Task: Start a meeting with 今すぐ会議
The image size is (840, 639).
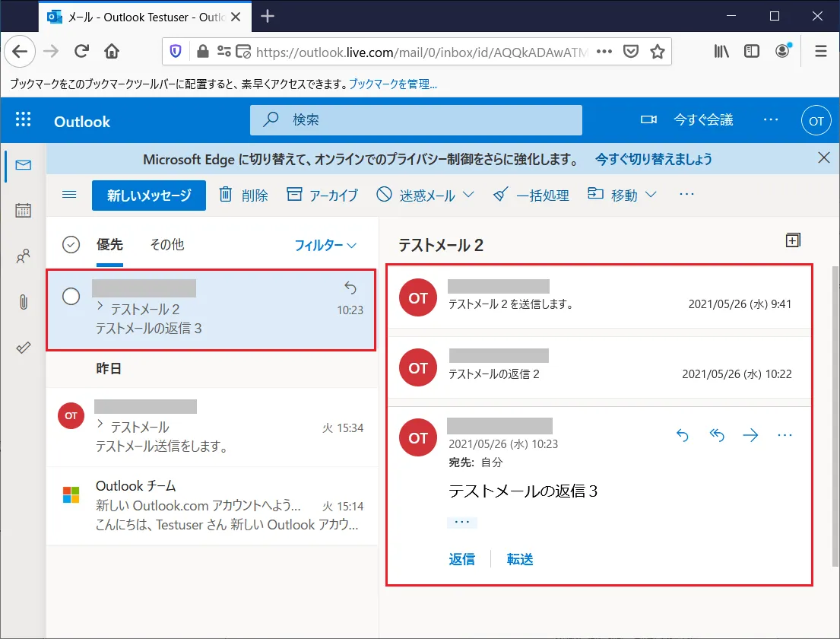Action: [x=686, y=119]
